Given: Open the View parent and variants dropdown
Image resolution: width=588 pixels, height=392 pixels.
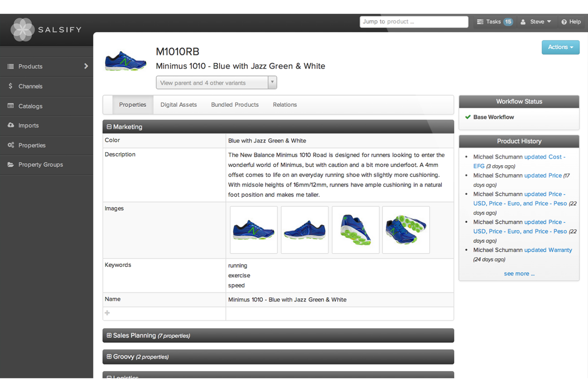Looking at the screenshot, I should 217,83.
